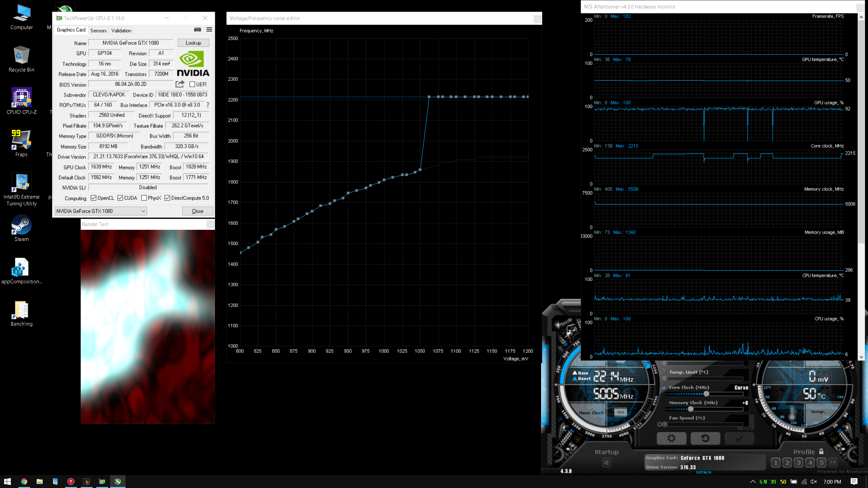Select Afterburner profile slot 3
The width and height of the screenshot is (868, 488).
click(798, 463)
